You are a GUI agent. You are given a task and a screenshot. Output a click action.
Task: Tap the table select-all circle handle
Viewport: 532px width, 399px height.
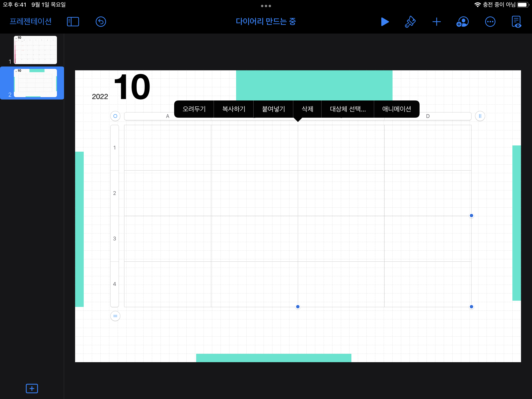pos(115,116)
